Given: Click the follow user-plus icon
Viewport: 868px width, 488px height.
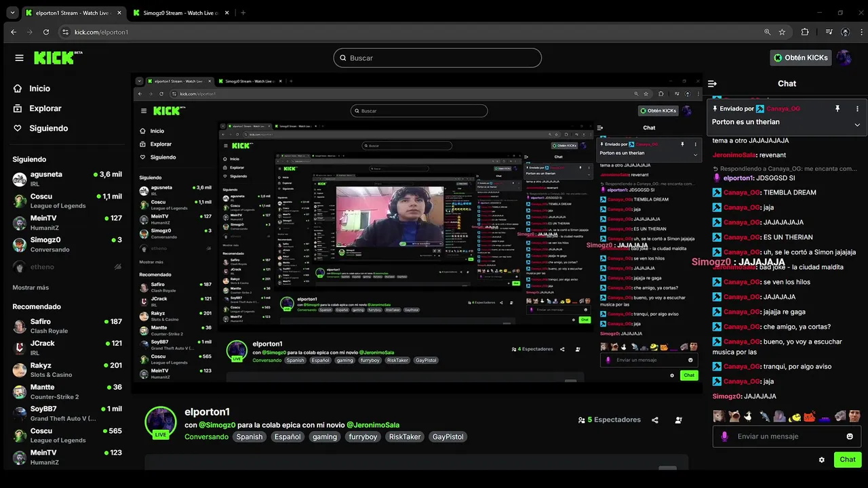Looking at the screenshot, I should [679, 420].
